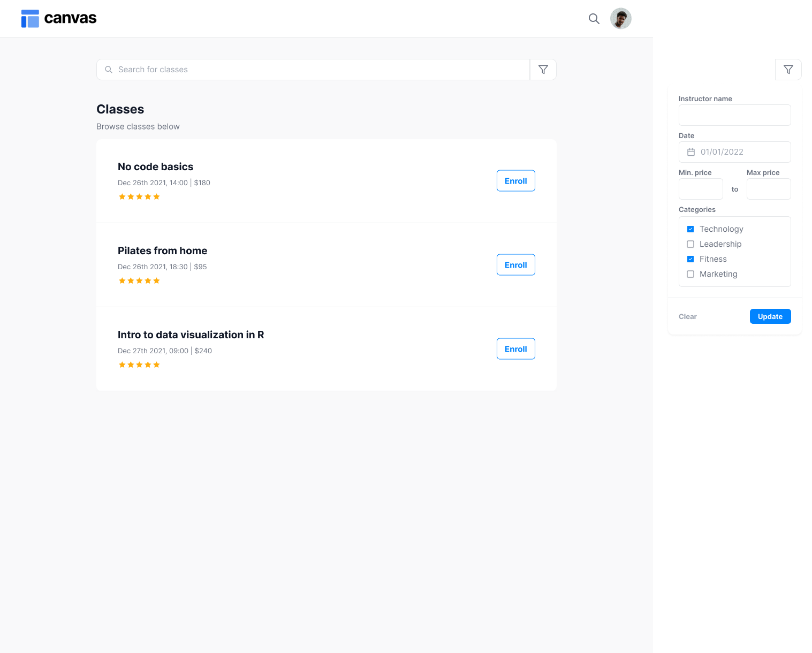The image size is (812, 653).
Task: Clear all filters
Action: pyautogui.click(x=687, y=317)
